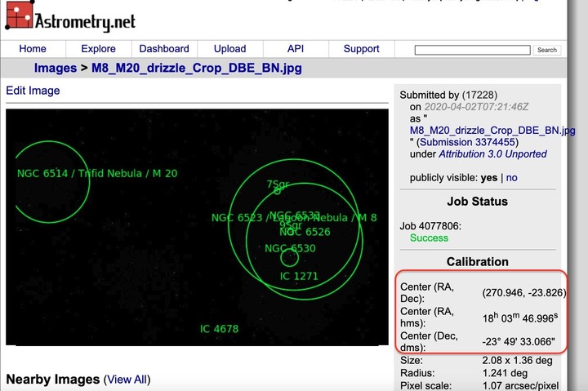
Task: Set publicly visible to yes
Action: click(489, 177)
